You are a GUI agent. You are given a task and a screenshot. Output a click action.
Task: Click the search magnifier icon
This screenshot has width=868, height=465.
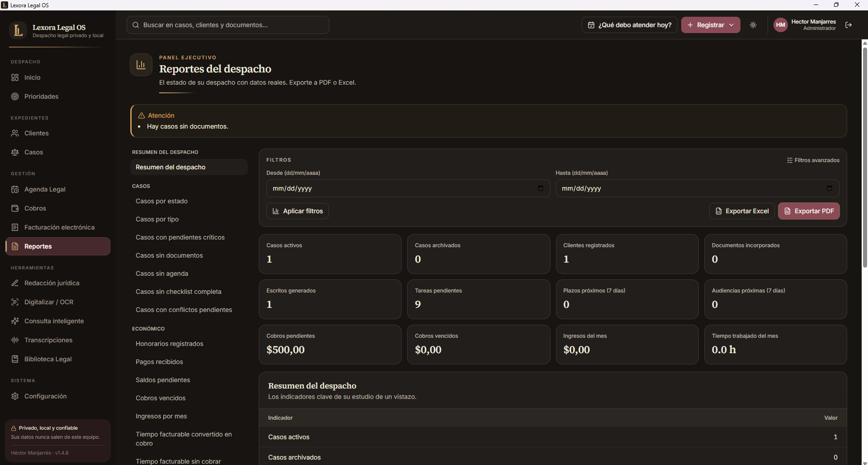[136, 25]
